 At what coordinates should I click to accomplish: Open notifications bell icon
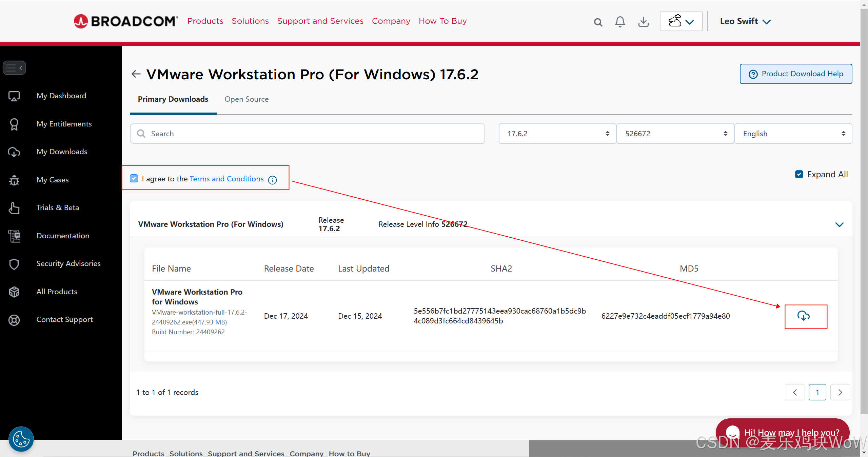pyautogui.click(x=620, y=22)
